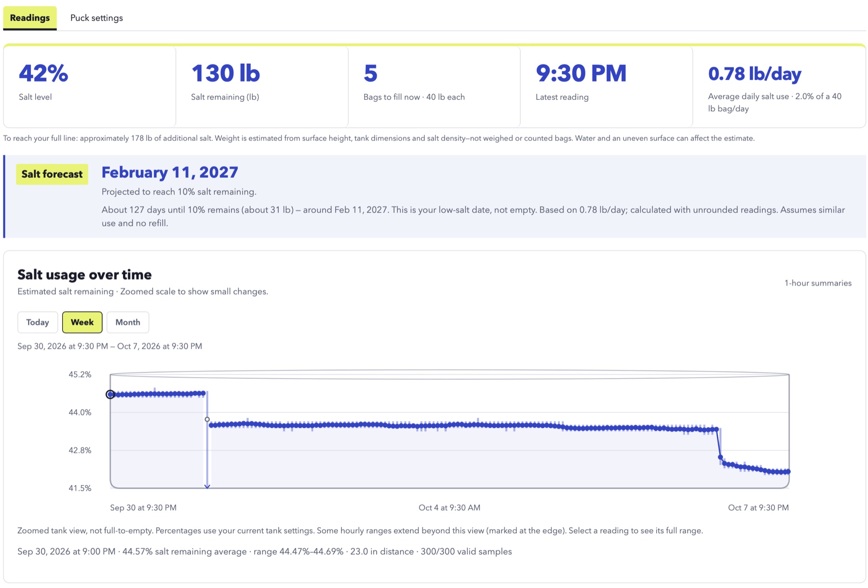Click the Salt forecast badge
The width and height of the screenshot is (868, 588).
click(52, 174)
